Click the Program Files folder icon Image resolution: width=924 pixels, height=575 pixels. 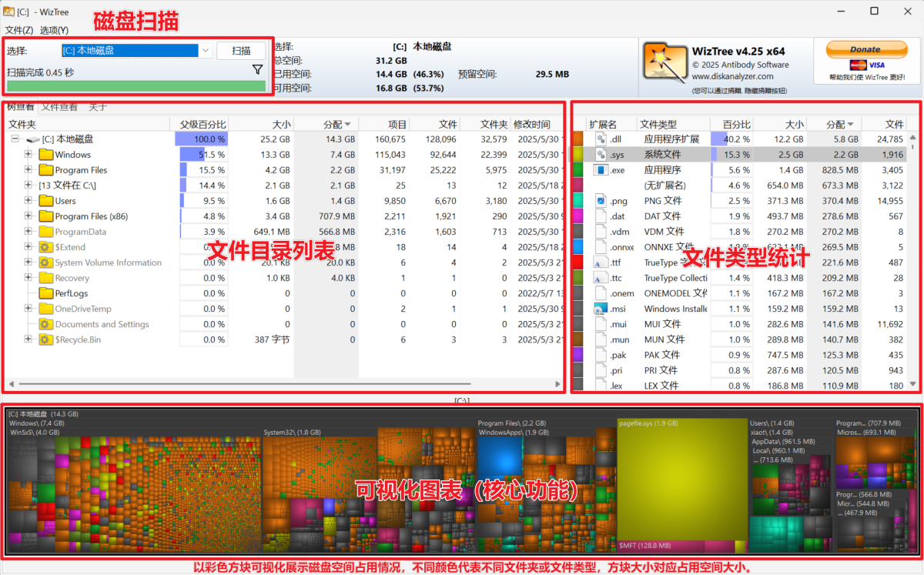pos(46,170)
